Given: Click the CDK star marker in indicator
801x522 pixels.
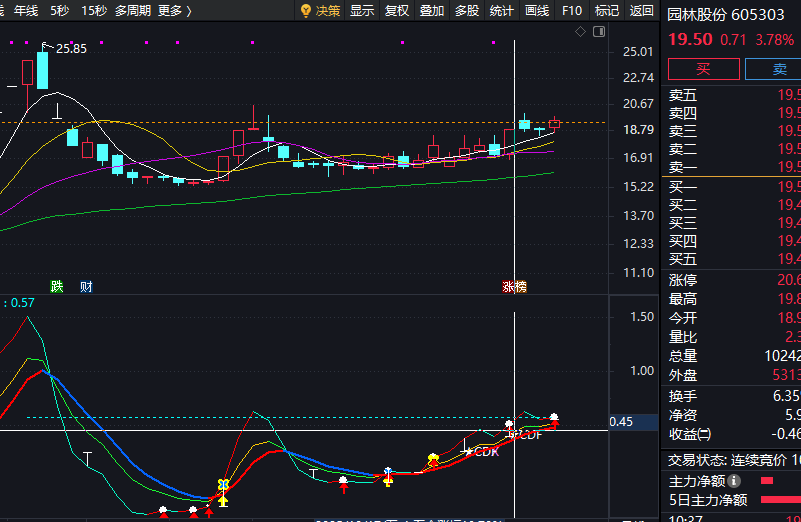Looking at the screenshot, I should 482,452.
